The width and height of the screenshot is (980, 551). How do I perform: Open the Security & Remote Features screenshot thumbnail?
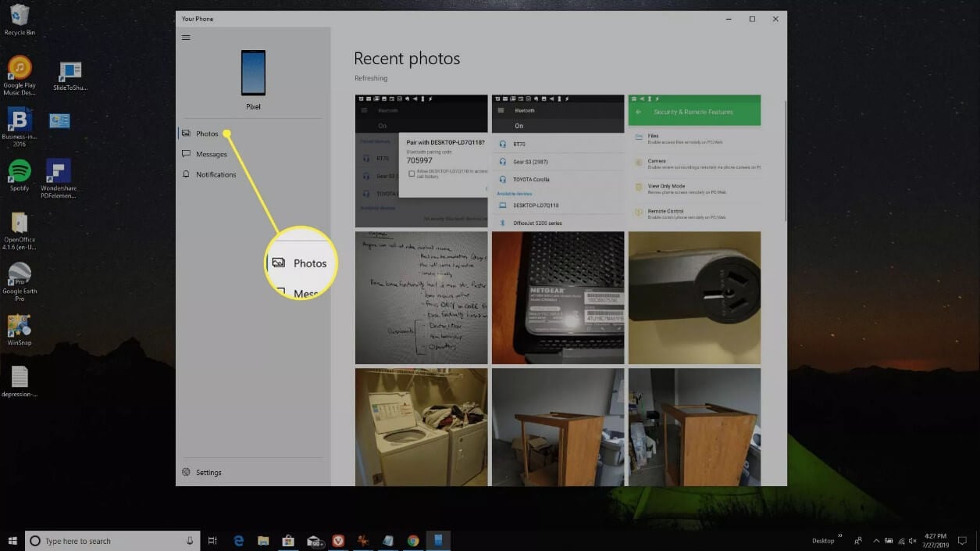pyautogui.click(x=694, y=161)
